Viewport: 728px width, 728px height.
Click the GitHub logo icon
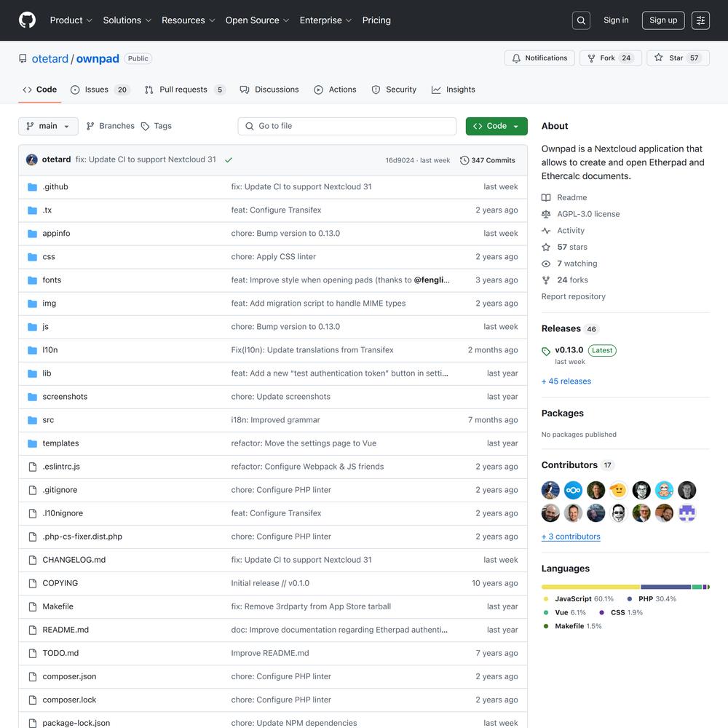click(x=27, y=20)
